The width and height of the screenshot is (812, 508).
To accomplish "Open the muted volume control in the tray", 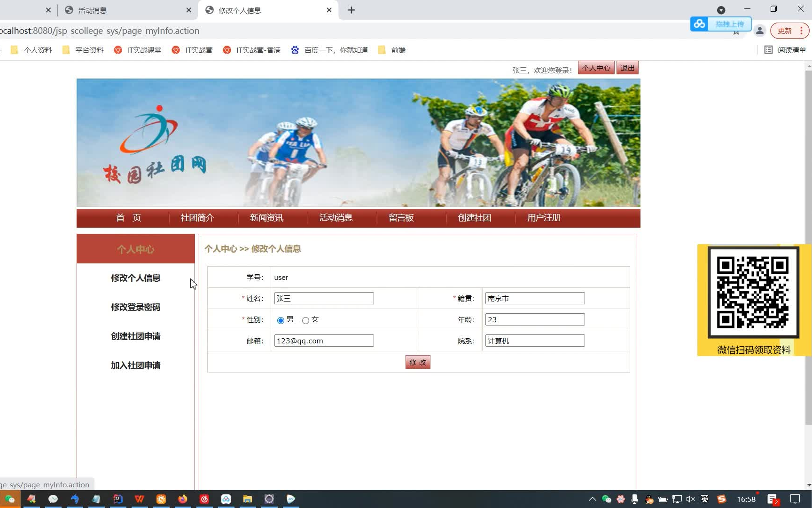I will tap(690, 500).
